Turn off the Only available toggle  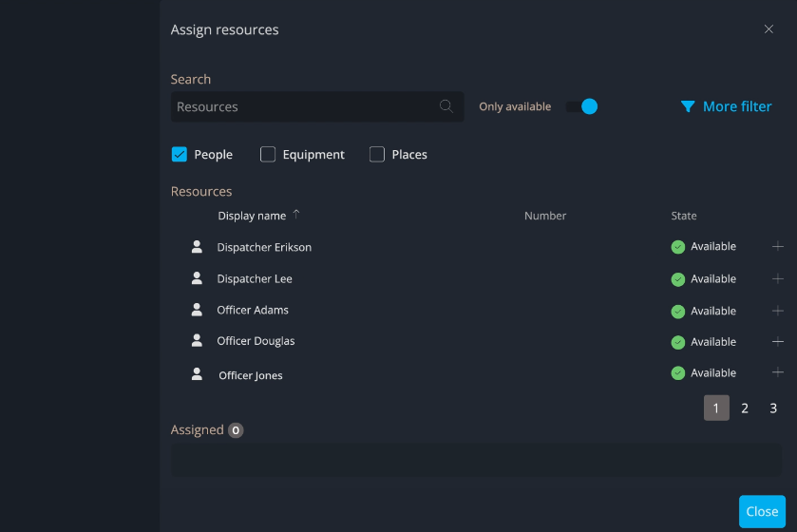tap(581, 106)
